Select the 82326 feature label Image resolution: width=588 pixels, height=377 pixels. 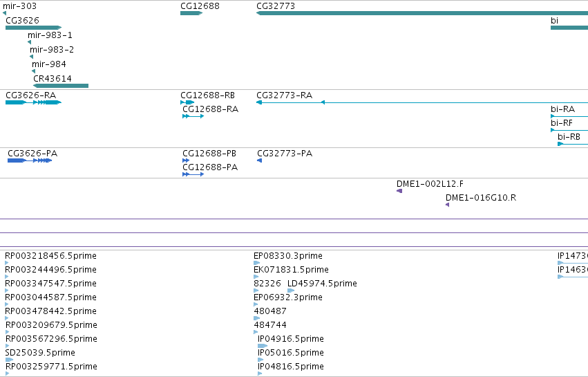pos(267,284)
